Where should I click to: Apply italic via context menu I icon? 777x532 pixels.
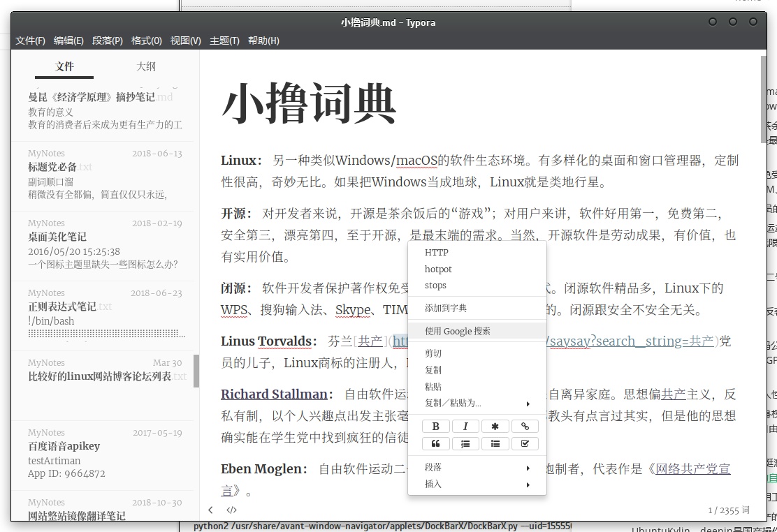[x=465, y=426]
